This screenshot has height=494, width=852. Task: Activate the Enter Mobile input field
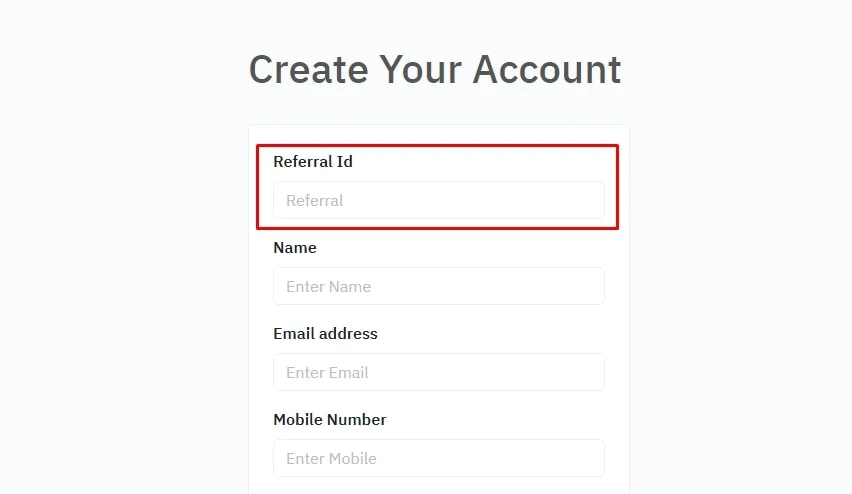(438, 458)
